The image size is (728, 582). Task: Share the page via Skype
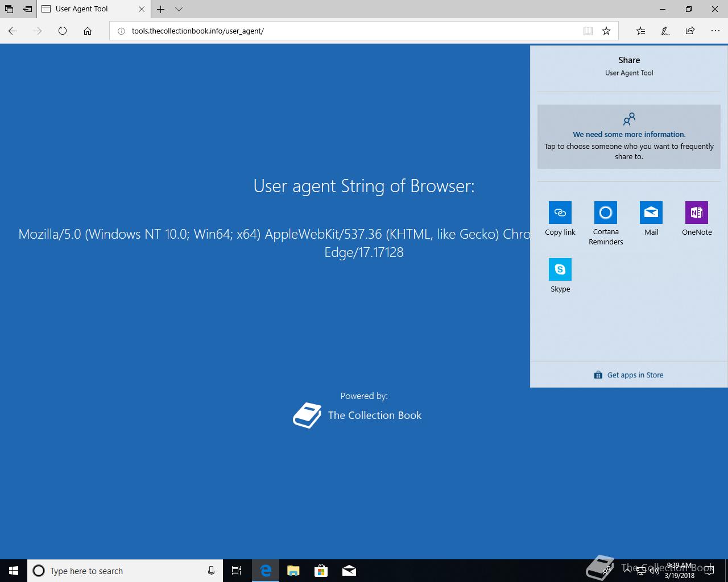click(x=560, y=276)
